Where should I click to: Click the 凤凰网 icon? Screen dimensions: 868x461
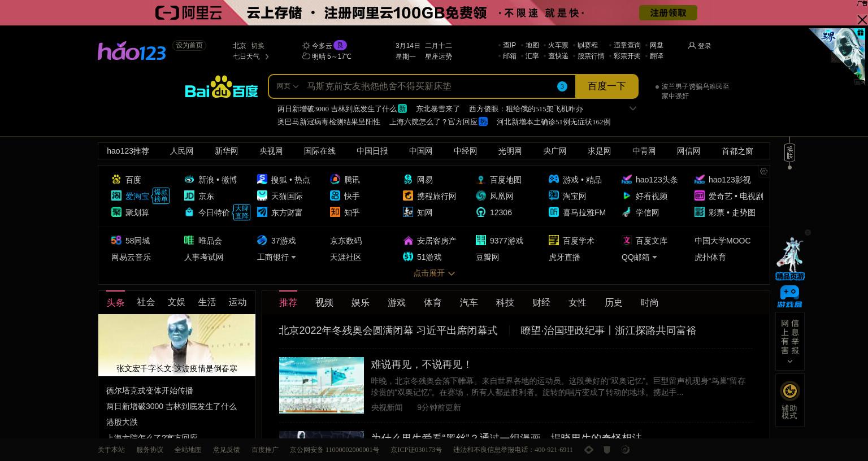[481, 195]
